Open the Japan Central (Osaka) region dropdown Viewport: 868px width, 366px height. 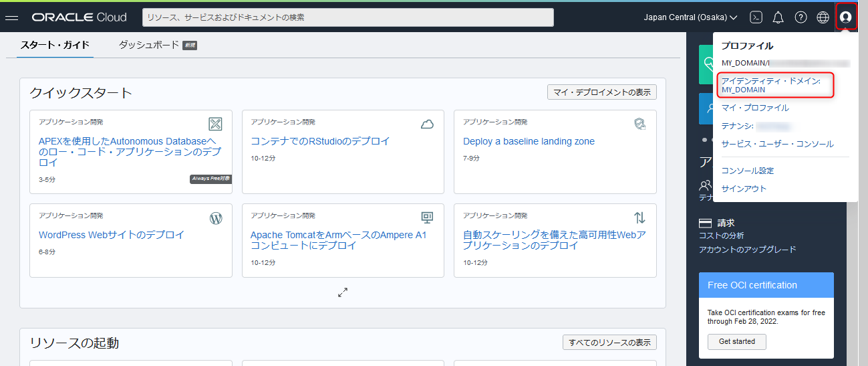(690, 17)
